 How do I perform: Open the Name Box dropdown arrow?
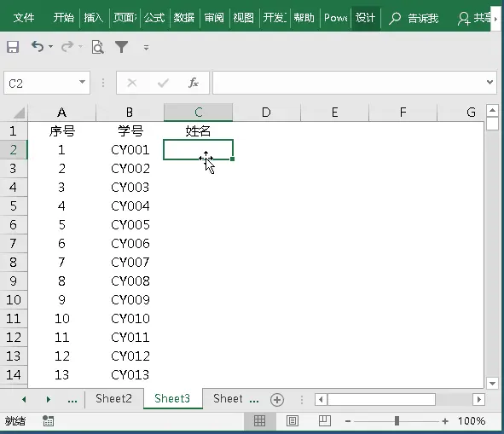pyautogui.click(x=82, y=83)
